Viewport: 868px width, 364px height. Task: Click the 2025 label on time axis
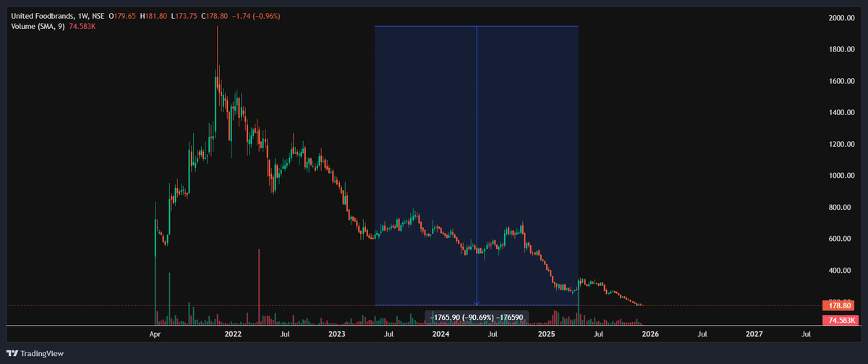pos(546,334)
